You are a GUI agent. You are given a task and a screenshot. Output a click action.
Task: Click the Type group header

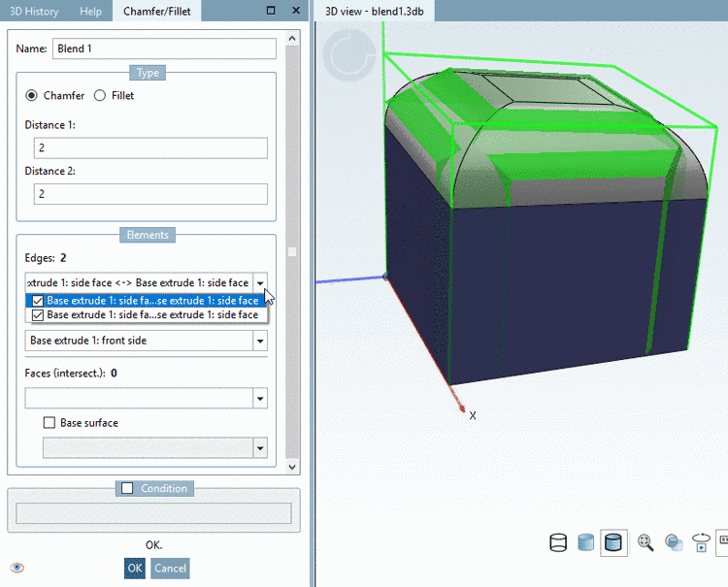tap(148, 73)
